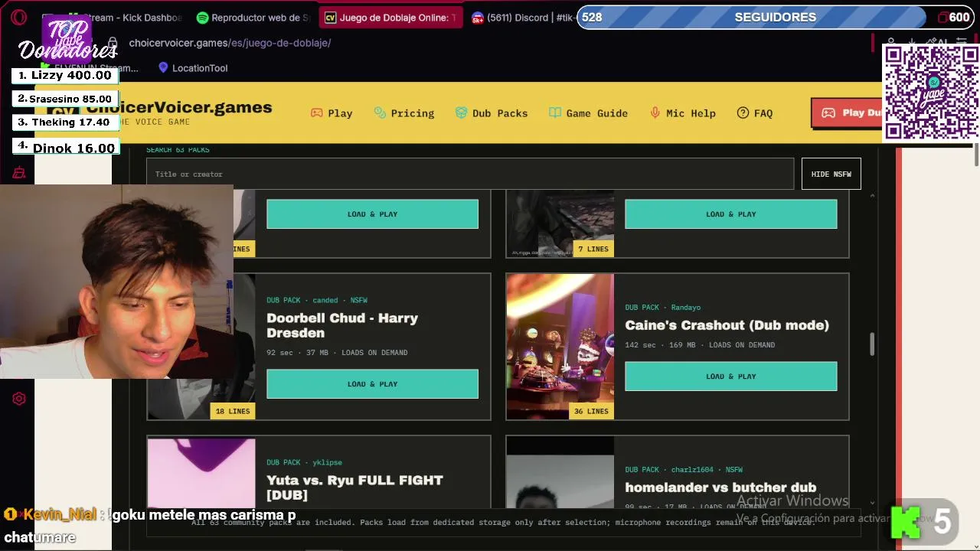Open the Game Guide menu item

coord(588,113)
